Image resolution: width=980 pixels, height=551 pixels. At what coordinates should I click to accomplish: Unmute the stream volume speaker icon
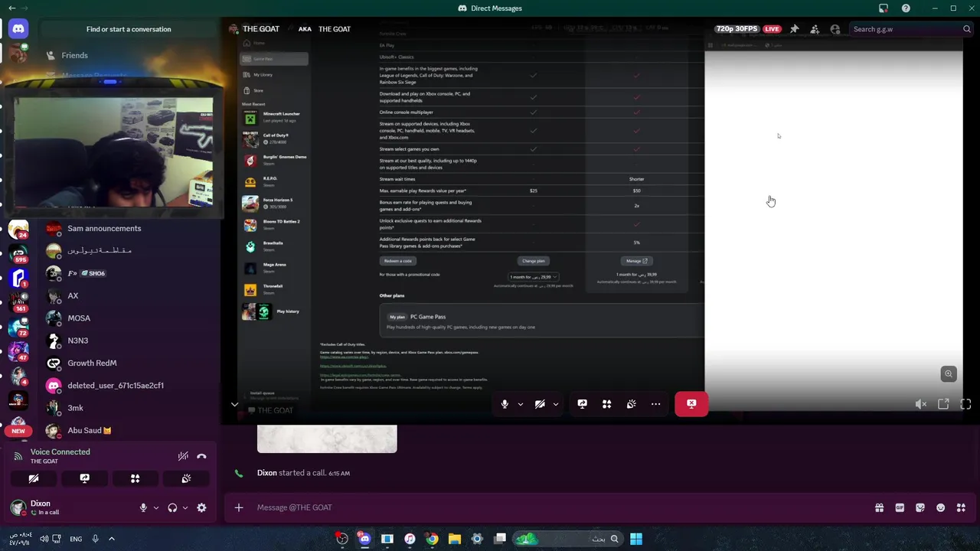pos(921,404)
